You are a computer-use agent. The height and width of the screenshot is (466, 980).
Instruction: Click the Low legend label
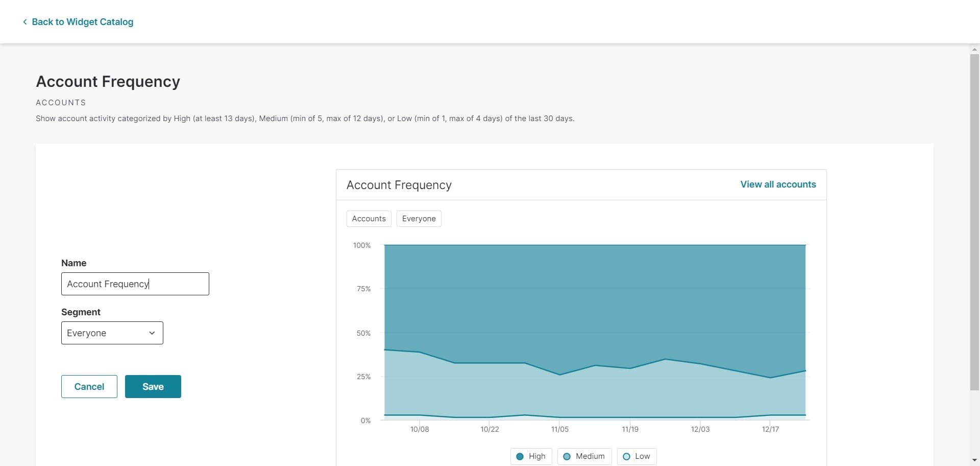coord(643,456)
